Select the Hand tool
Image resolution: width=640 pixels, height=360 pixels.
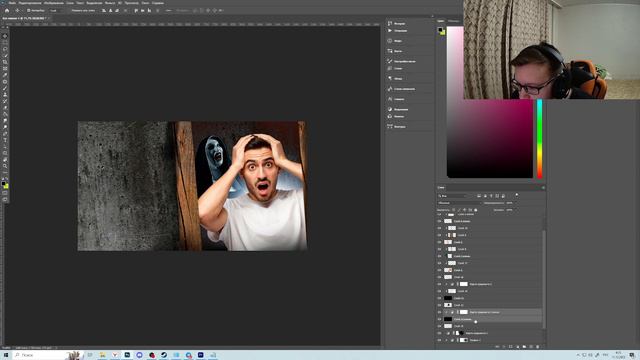pos(5,160)
